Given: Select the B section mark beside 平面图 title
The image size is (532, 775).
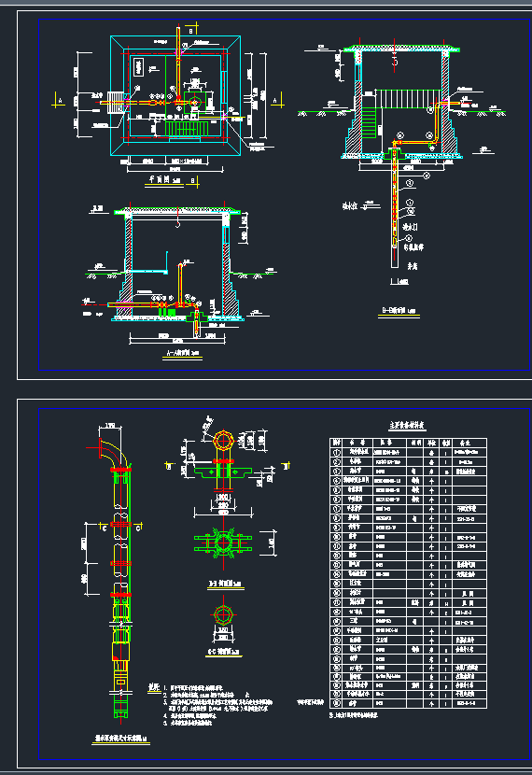Looking at the screenshot, I should (193, 181).
